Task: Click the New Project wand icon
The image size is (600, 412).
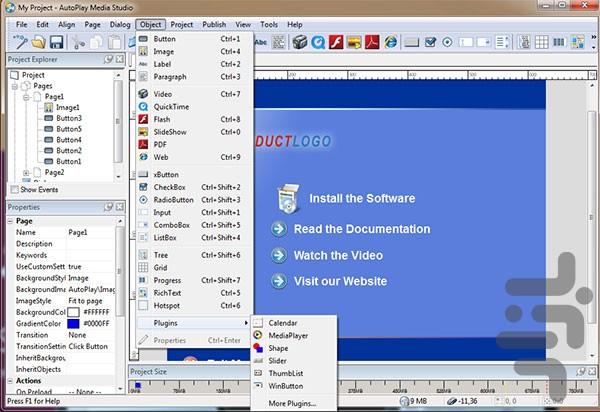Action: (20, 42)
